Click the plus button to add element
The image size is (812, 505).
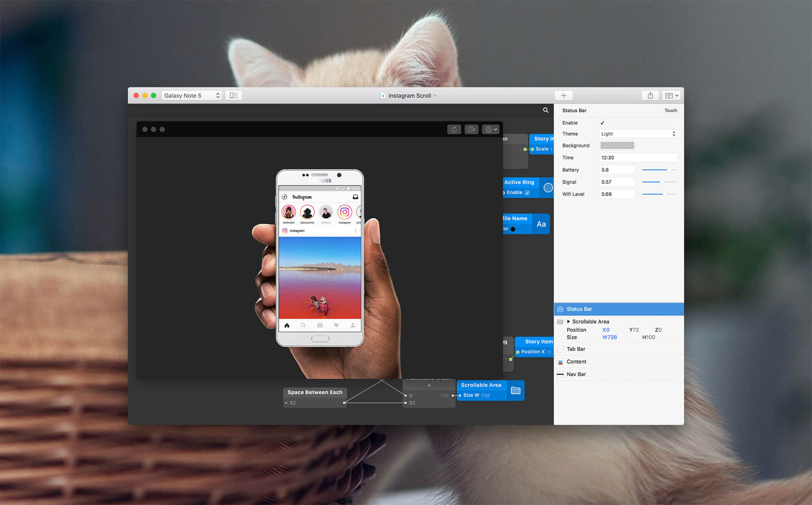[x=564, y=95]
